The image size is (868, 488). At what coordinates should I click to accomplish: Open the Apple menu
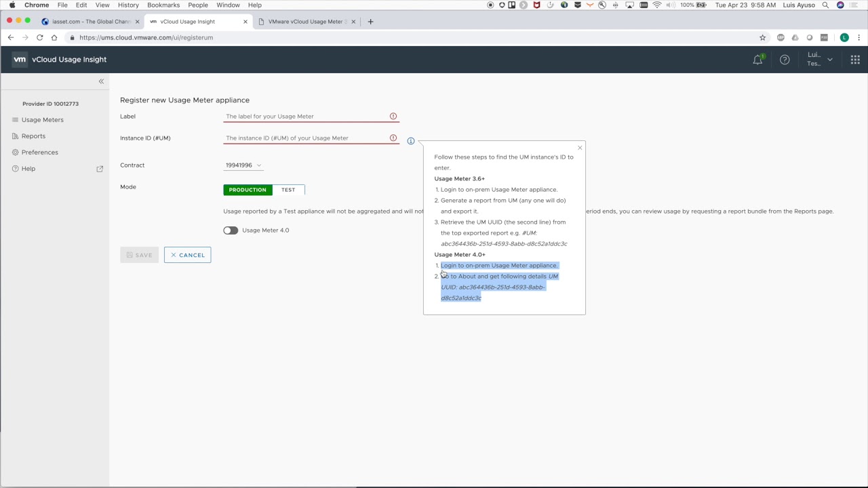pos(12,5)
